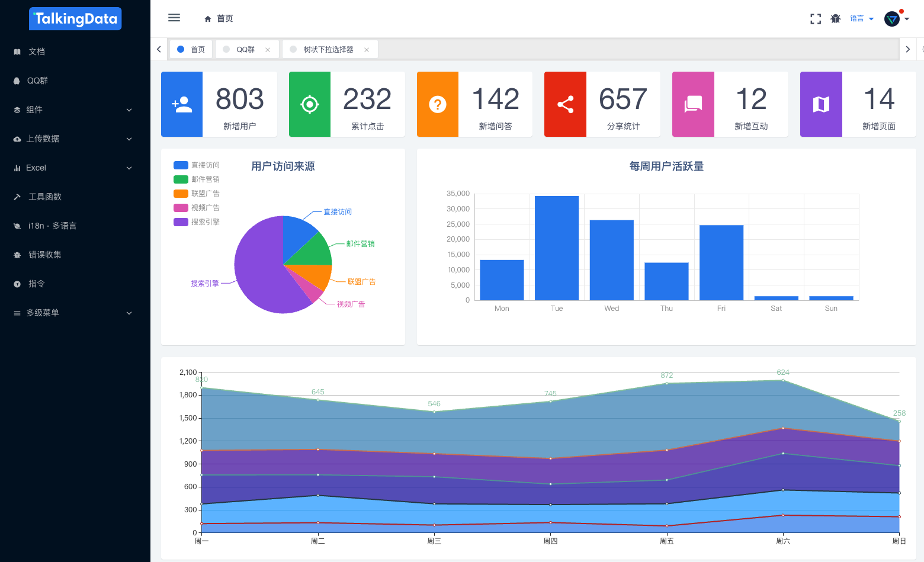
Task: Click the add-user icon on 新增用户 card
Action: point(182,104)
